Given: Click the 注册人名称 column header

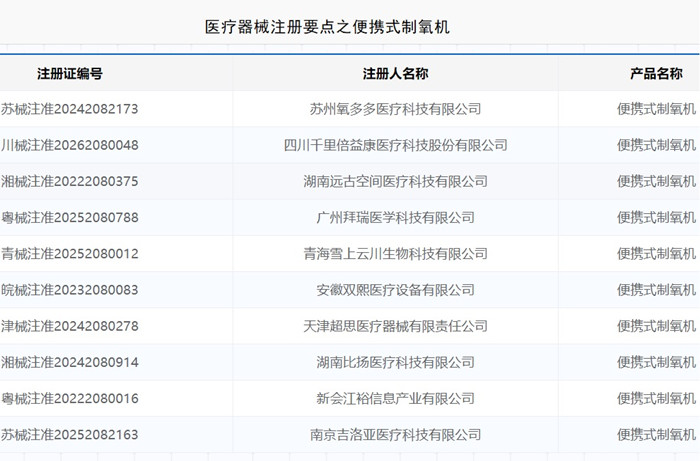Looking at the screenshot, I should [x=395, y=74].
